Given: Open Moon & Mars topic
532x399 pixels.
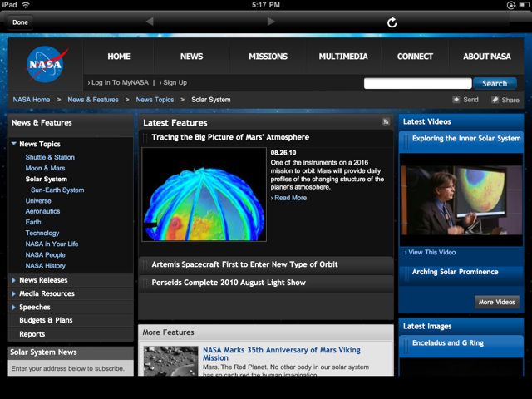Looking at the screenshot, I should pos(45,168).
